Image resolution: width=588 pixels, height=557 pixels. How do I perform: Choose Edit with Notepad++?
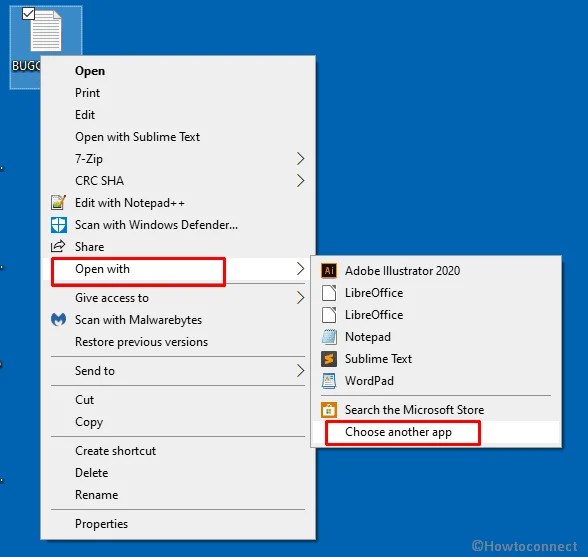178,203
